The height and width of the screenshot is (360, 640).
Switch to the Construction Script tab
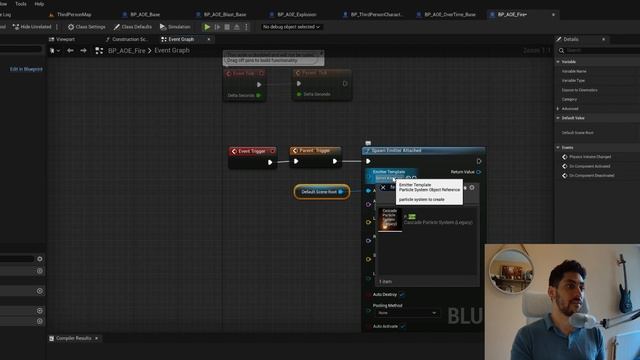coord(127,40)
